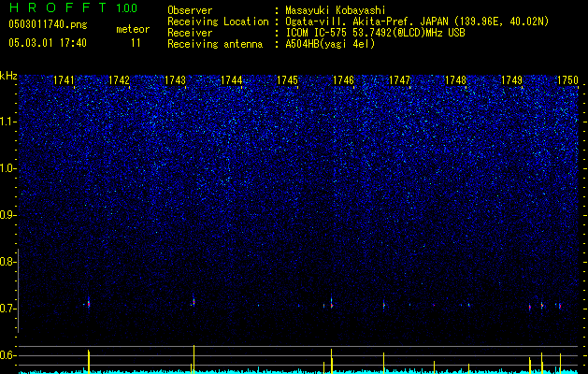Viewport: 588px width, 374px height.
Task: Click the 1745 time marker
Action: [287, 80]
